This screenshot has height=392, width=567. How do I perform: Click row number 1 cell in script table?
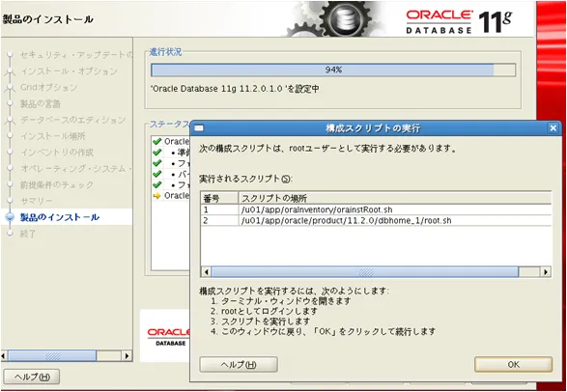(x=219, y=210)
